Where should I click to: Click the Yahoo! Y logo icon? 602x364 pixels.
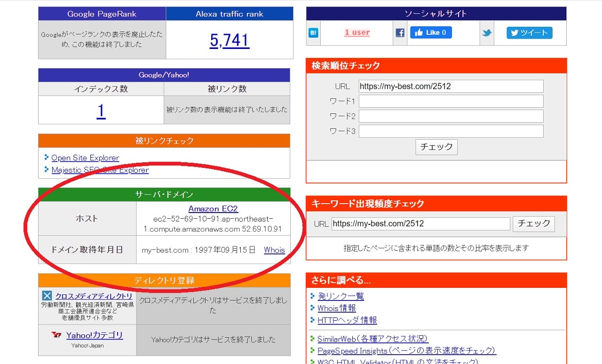57,335
